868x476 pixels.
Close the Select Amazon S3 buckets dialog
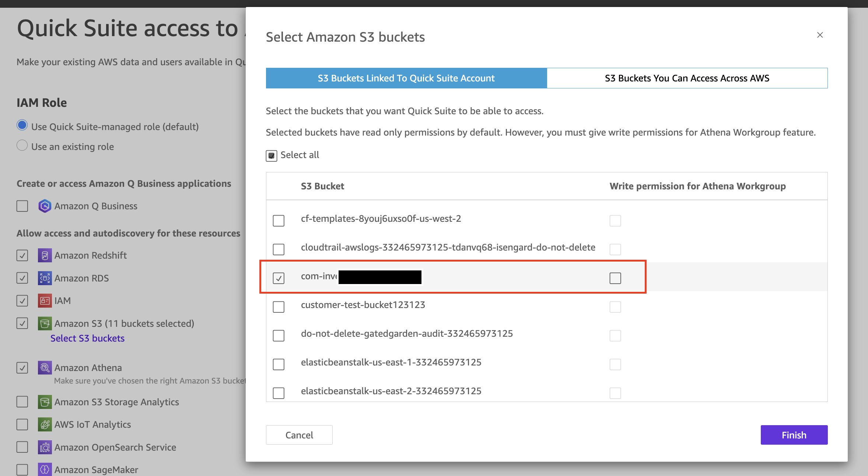click(820, 35)
